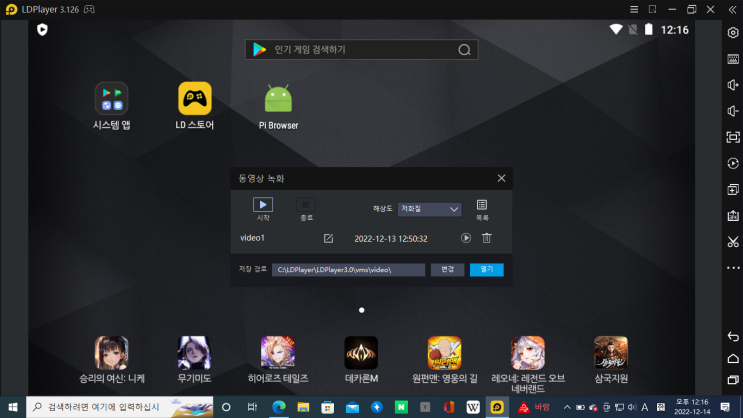Start video recording with 시작 button
The height and width of the screenshot is (418, 743).
[263, 209]
